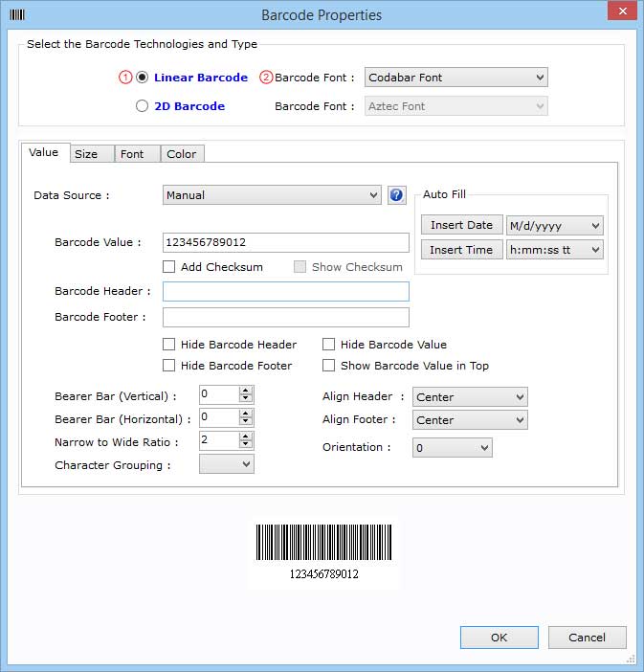Close the Barcode Properties dialog
644x672 pixels.
point(623,11)
